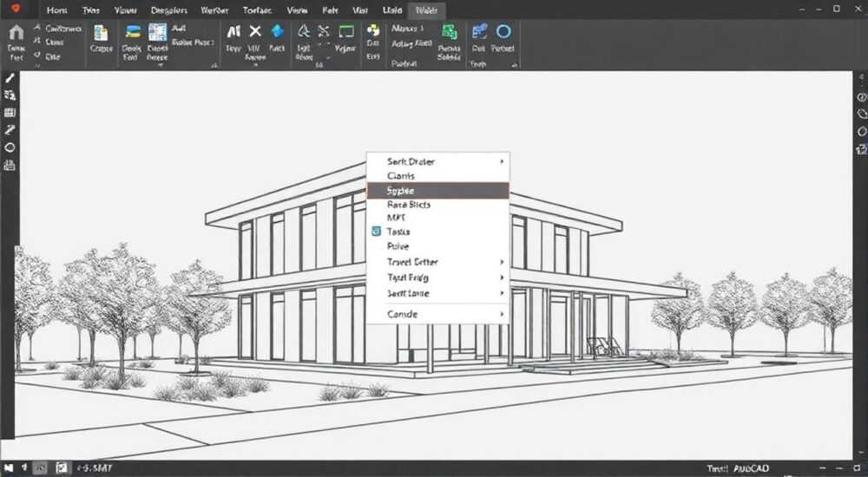This screenshot has width=868, height=477.
Task: Choose the highlighted context menu item
Action: tap(437, 190)
